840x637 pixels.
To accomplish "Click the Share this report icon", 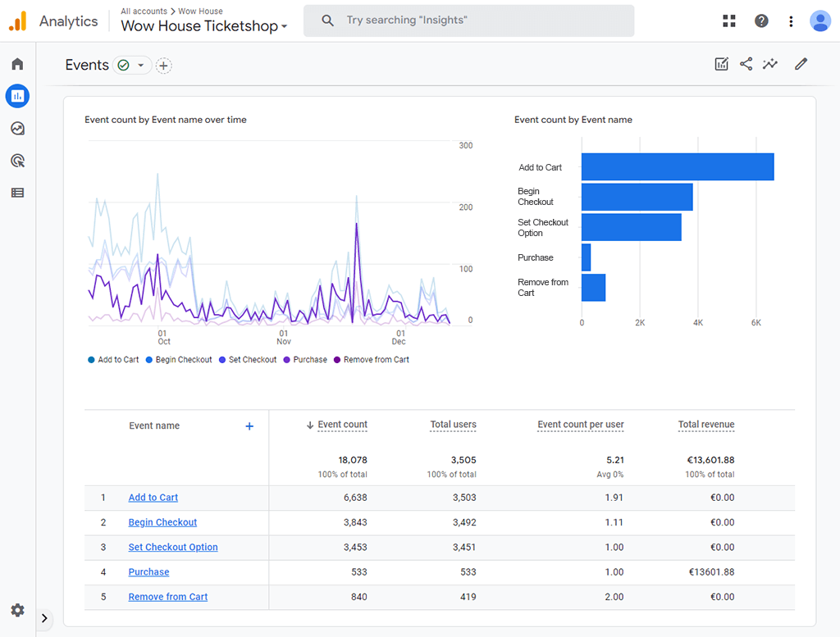I will (746, 64).
